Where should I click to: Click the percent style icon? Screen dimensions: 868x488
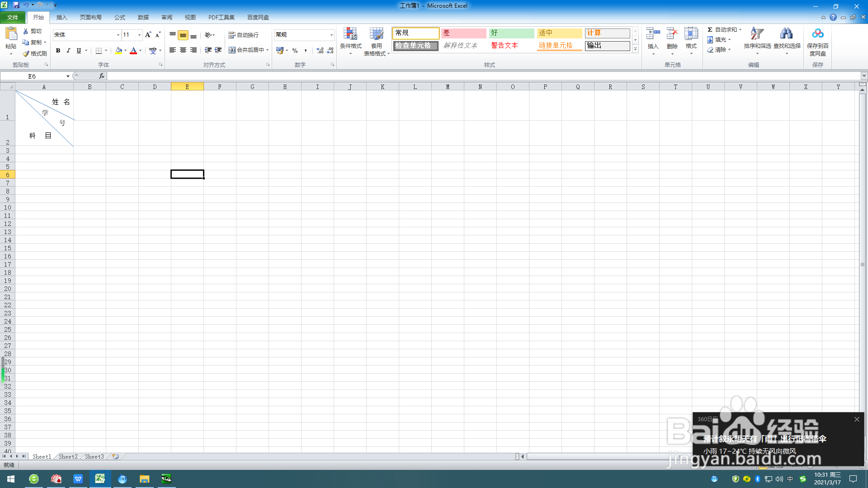[x=295, y=51]
